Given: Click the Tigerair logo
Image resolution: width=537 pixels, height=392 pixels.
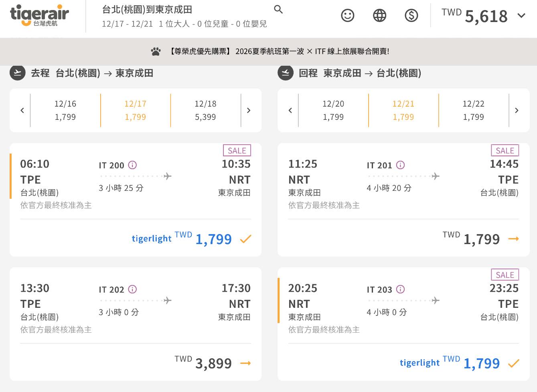Looking at the screenshot, I should pyautogui.click(x=39, y=16).
